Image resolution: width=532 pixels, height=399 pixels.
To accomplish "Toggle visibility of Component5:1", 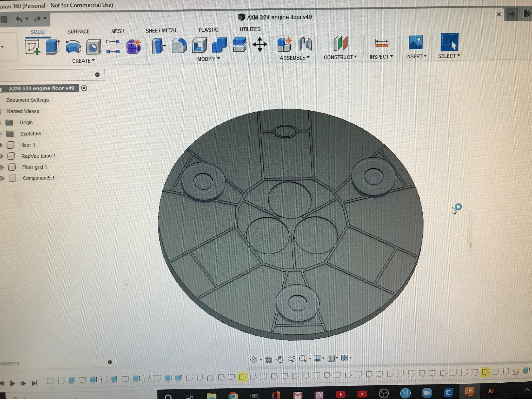I will tap(2, 178).
